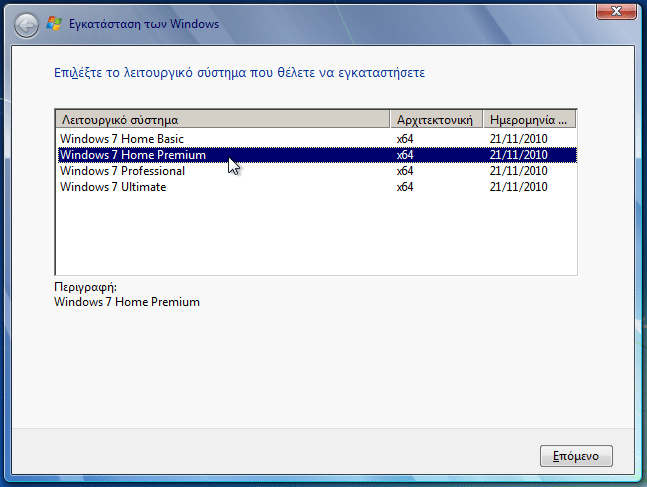This screenshot has height=487, width=647.
Task: Click x64 in Professional row
Action: click(x=405, y=171)
